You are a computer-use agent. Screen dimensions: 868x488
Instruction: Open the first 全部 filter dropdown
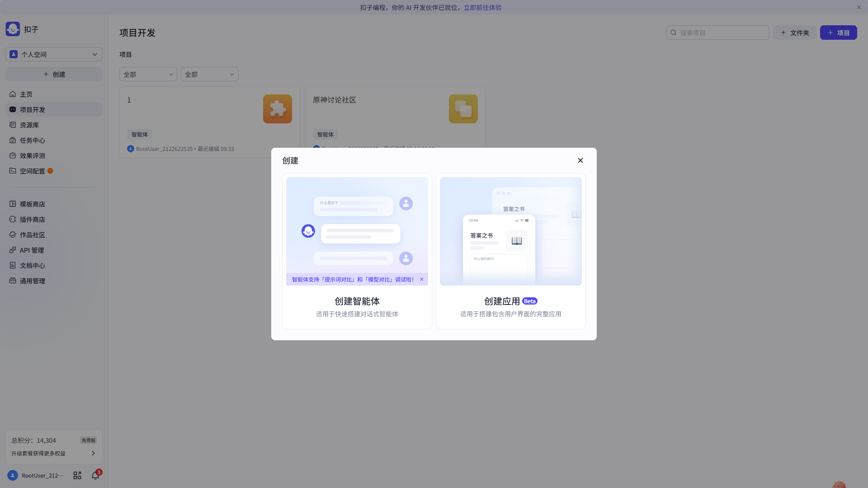tap(148, 74)
